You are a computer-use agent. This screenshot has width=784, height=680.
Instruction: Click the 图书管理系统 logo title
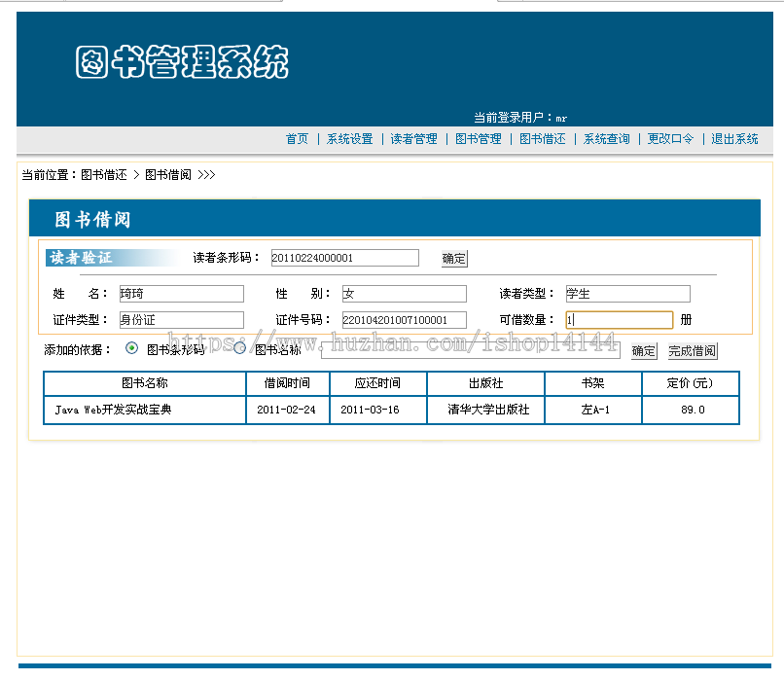(182, 62)
